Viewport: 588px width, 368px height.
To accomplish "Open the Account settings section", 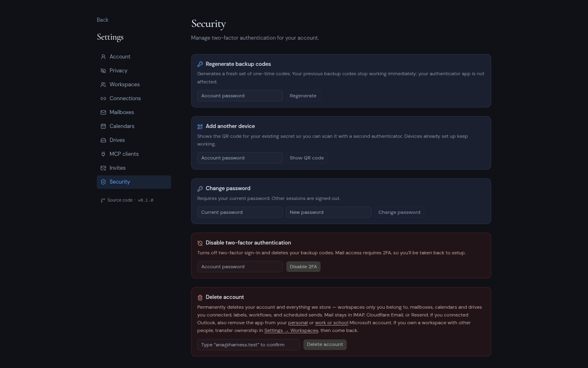I will click(x=134, y=57).
